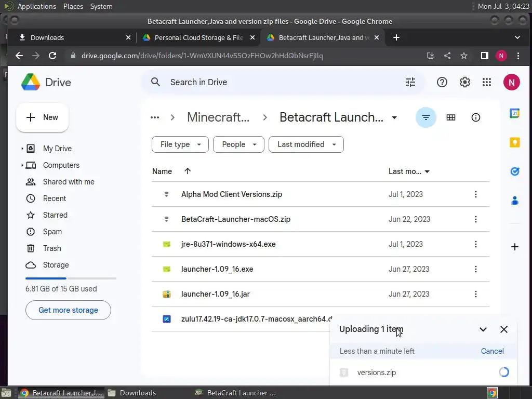Expand My Drive tree arrow

22,149
